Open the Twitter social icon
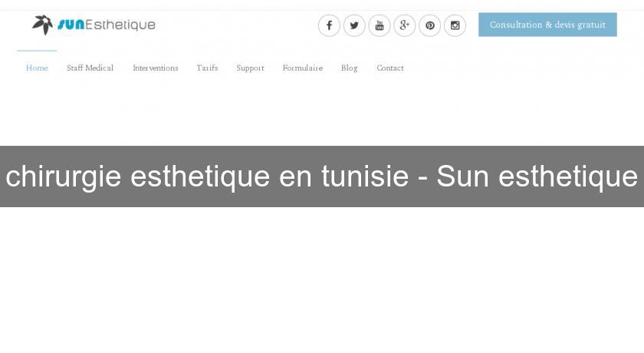 [354, 25]
